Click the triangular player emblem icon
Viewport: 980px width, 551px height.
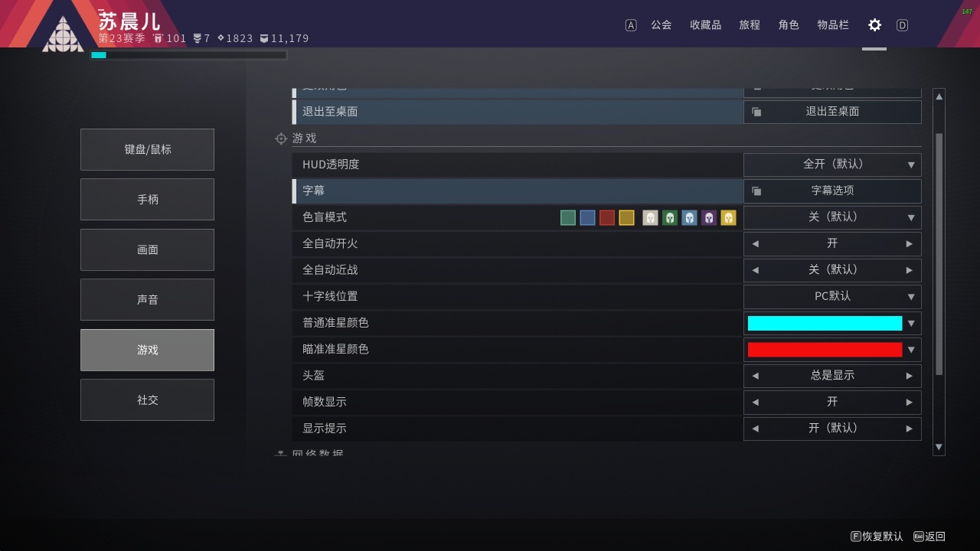point(63,34)
